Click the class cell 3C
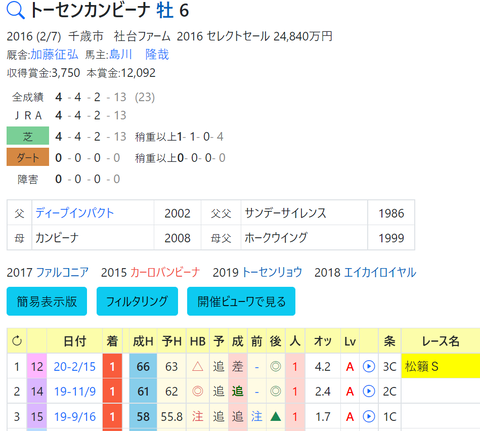 pos(389,366)
